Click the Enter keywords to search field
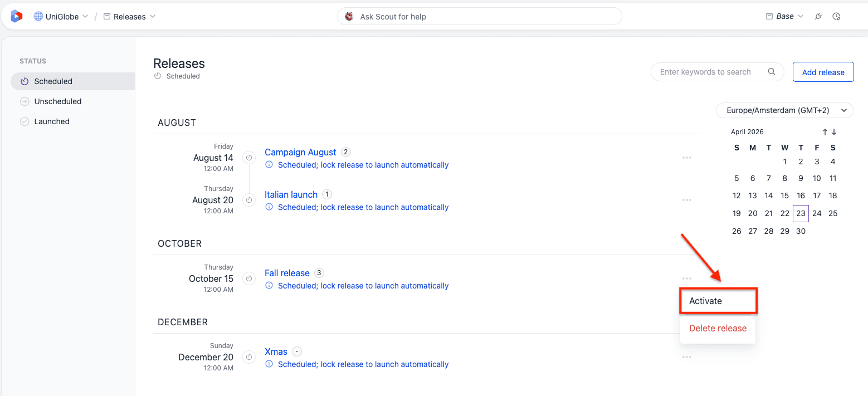Image resolution: width=868 pixels, height=396 pixels. [x=717, y=72]
